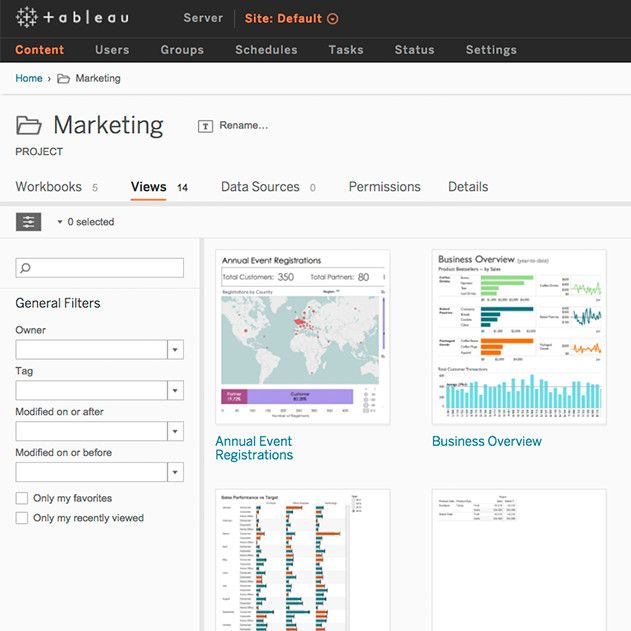Click the search magnifier icon
Viewport: 631px width, 631px height.
tap(26, 268)
